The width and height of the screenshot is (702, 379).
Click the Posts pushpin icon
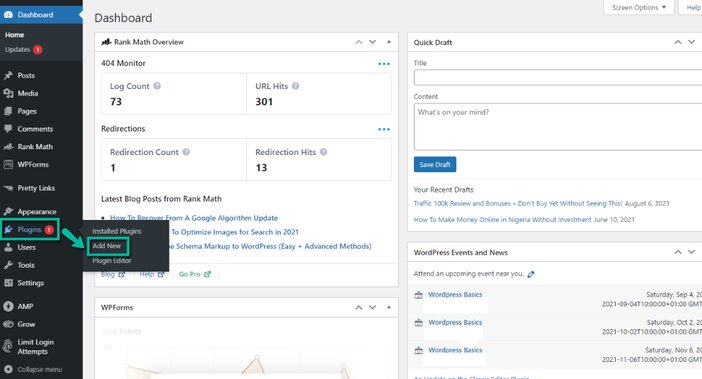[8, 75]
